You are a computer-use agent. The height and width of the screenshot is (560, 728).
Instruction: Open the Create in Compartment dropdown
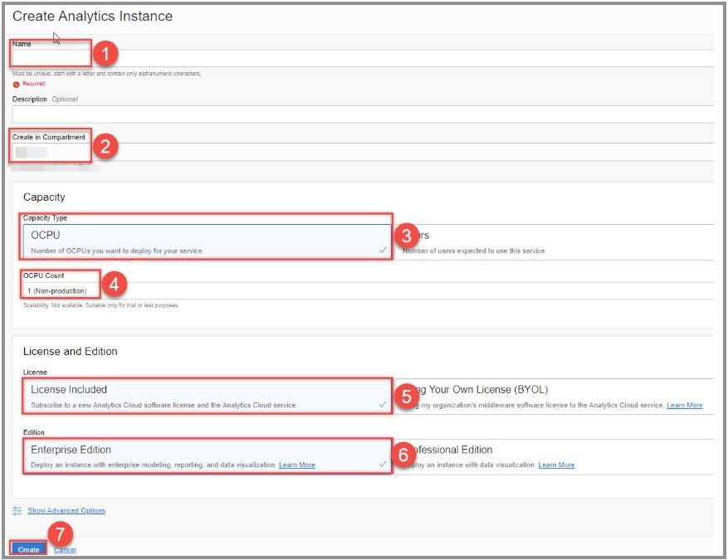[x=363, y=152]
